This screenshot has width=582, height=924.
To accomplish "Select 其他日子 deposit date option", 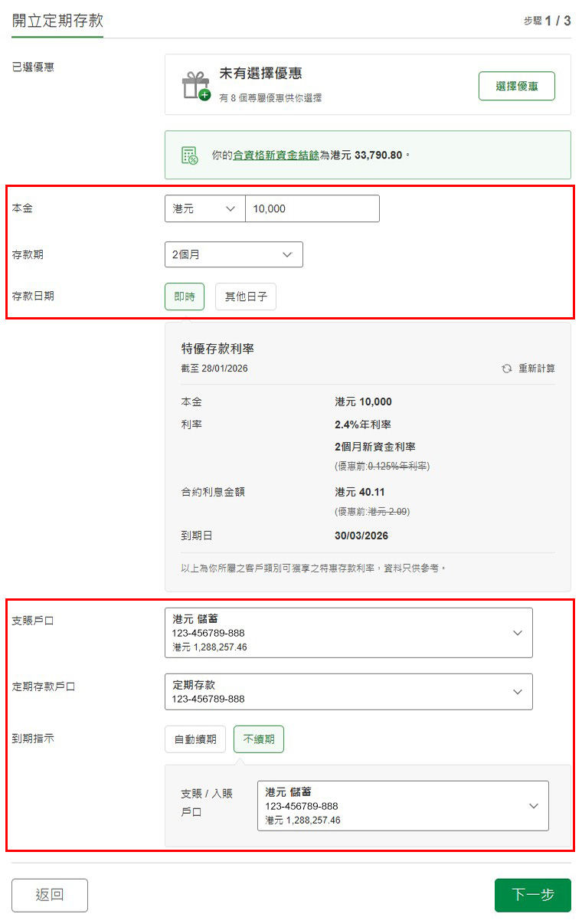I will point(245,297).
